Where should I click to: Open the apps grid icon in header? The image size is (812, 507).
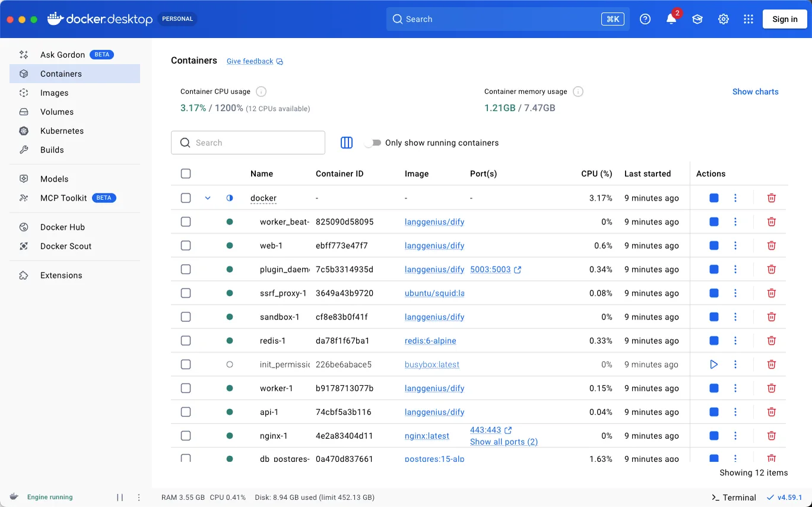pyautogui.click(x=748, y=19)
